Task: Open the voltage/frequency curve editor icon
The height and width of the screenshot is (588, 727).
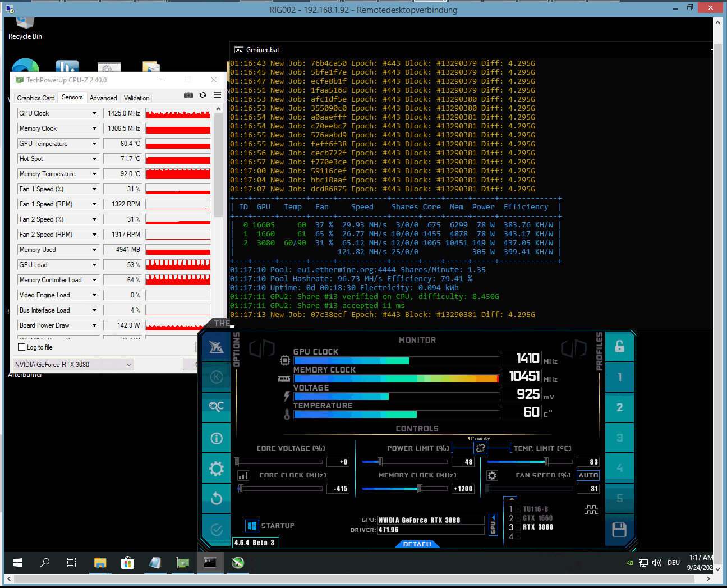Action: coord(243,475)
